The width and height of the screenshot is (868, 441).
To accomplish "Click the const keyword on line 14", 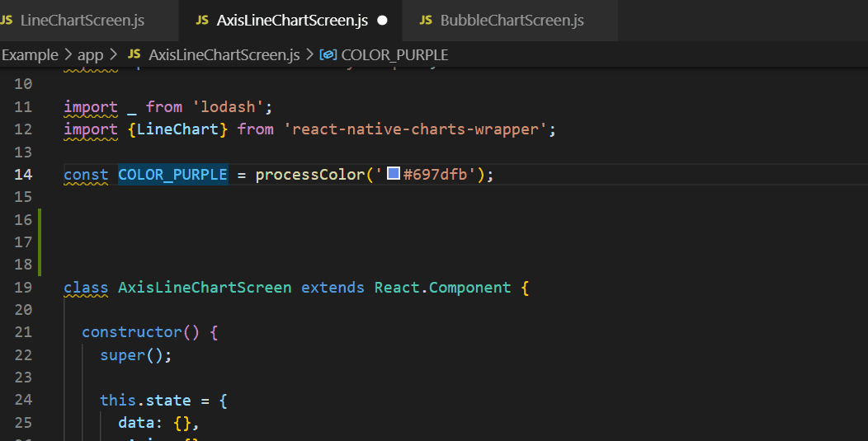I will pos(86,174).
